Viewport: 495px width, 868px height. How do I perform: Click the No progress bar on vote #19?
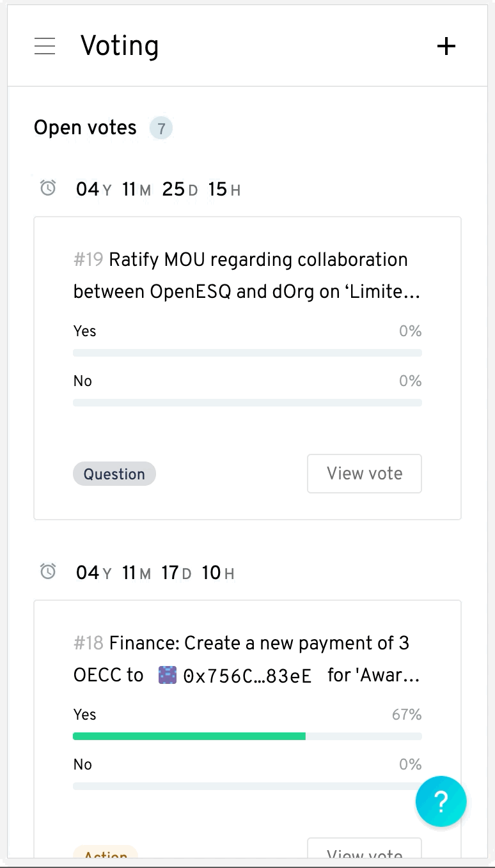pos(247,403)
